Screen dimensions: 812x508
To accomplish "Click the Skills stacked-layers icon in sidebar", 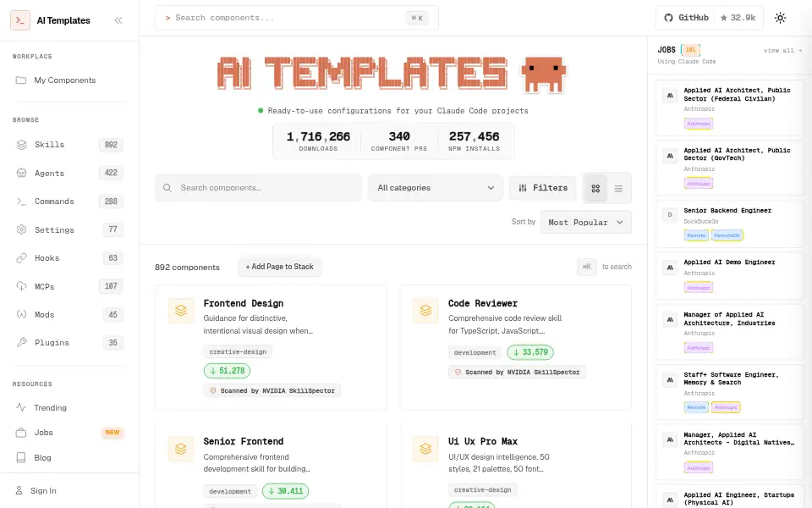I will pos(21,145).
